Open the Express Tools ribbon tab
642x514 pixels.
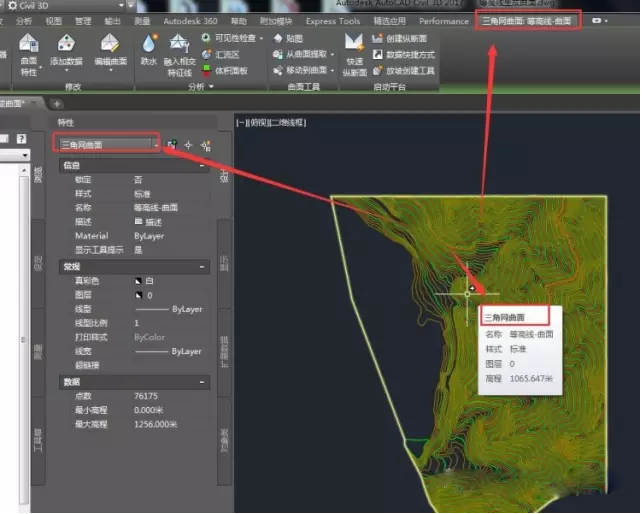point(333,21)
